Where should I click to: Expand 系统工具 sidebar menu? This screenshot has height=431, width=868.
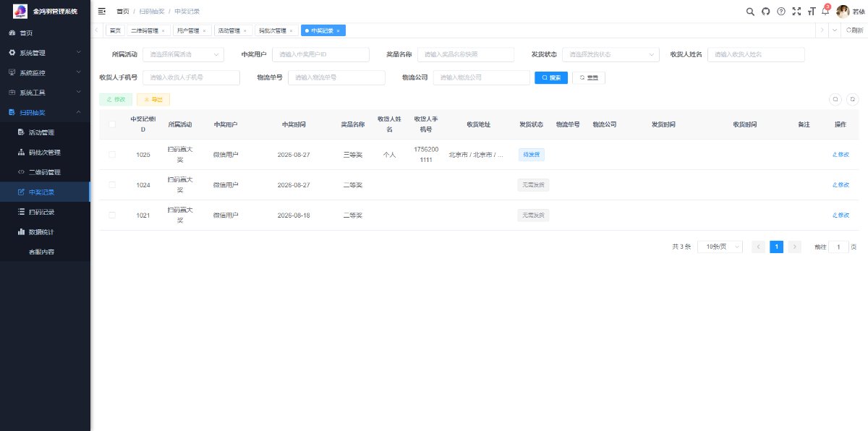pyautogui.click(x=45, y=93)
